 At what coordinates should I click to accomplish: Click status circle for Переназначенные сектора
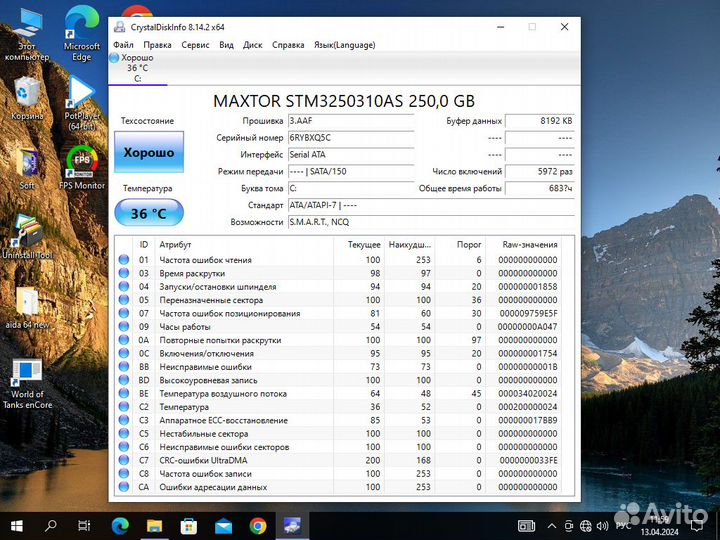pyautogui.click(x=124, y=299)
